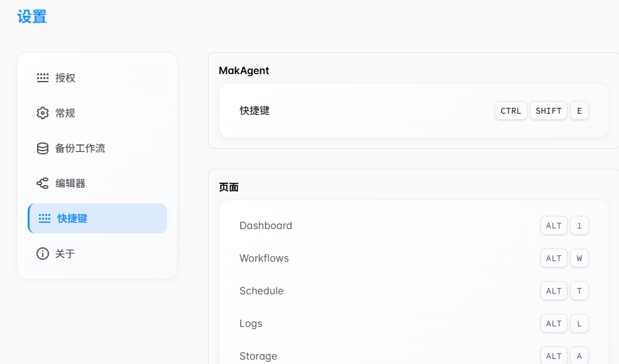
Task: Click the L key for Logs shortcut
Action: pos(579,324)
